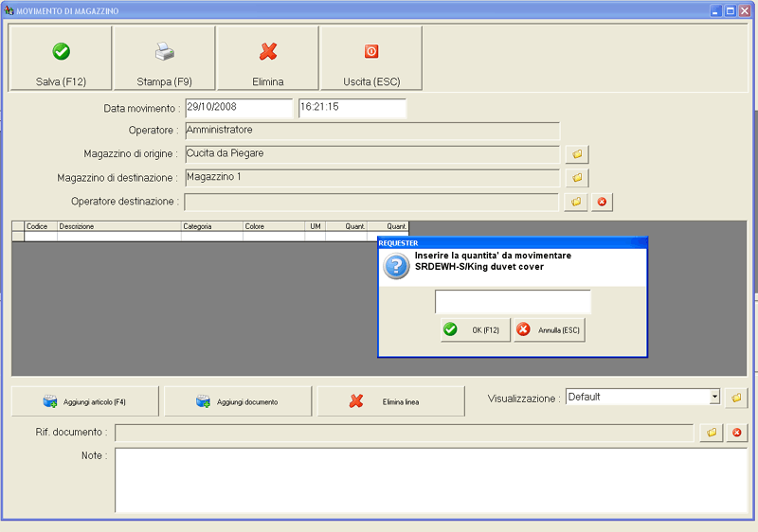Click the Stampa (F9) print button
This screenshot has width=758, height=532.
pyautogui.click(x=164, y=58)
